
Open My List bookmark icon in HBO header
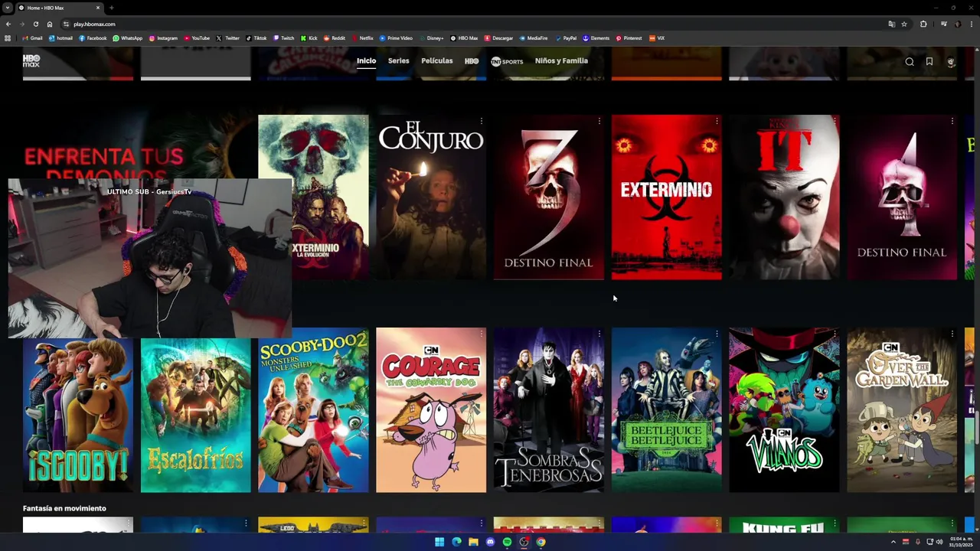(929, 62)
